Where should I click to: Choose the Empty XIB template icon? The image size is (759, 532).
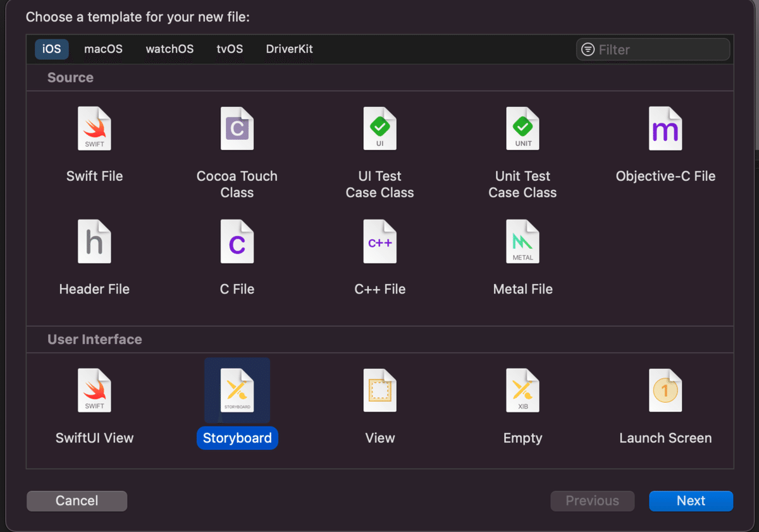(x=523, y=391)
